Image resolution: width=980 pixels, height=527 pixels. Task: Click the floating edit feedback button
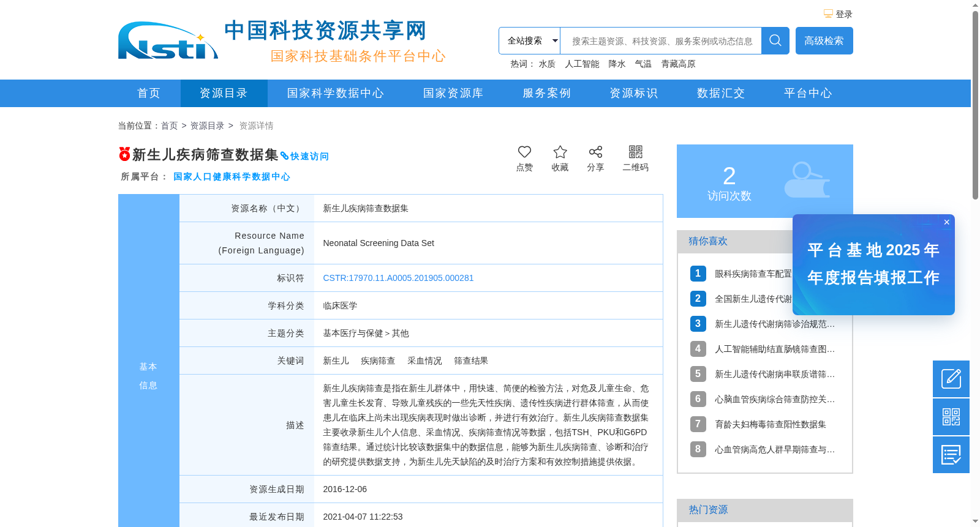(951, 379)
